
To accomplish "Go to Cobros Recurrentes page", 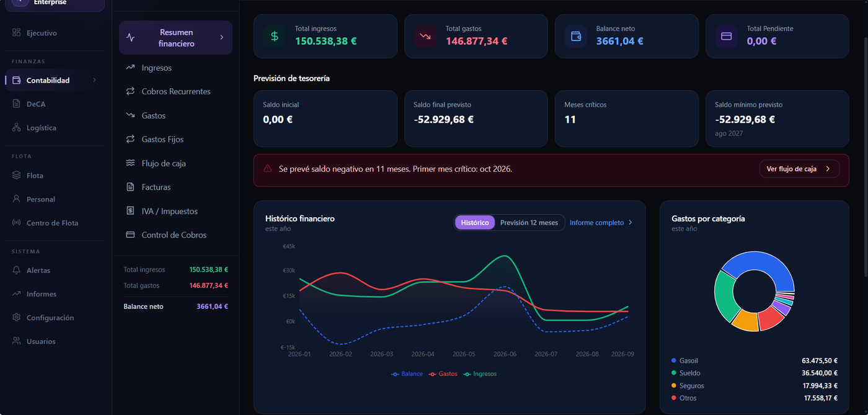I will pyautogui.click(x=175, y=91).
